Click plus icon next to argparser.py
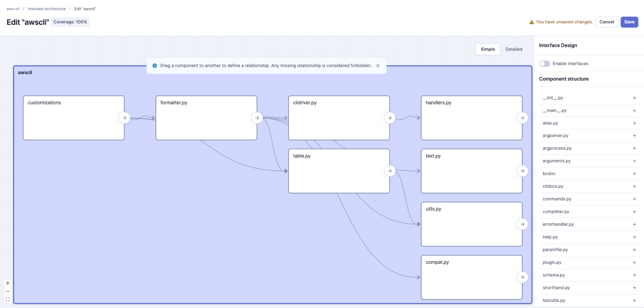The image size is (644, 308). pos(634,136)
